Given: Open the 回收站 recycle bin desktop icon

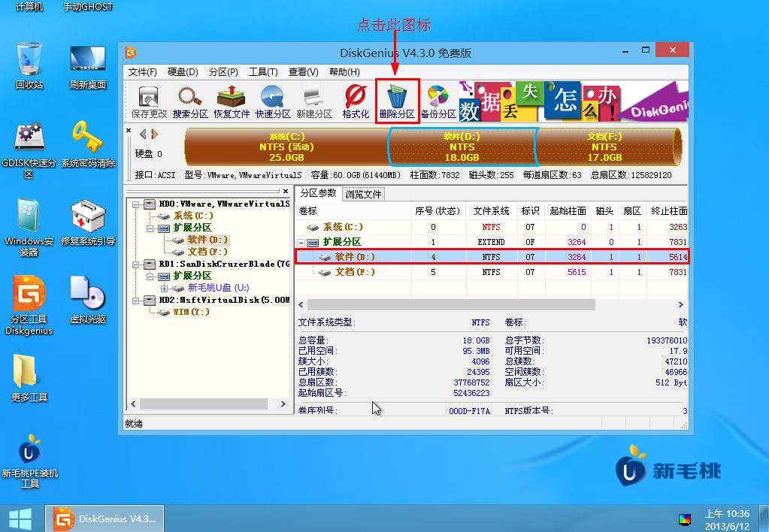Looking at the screenshot, I should 29,65.
